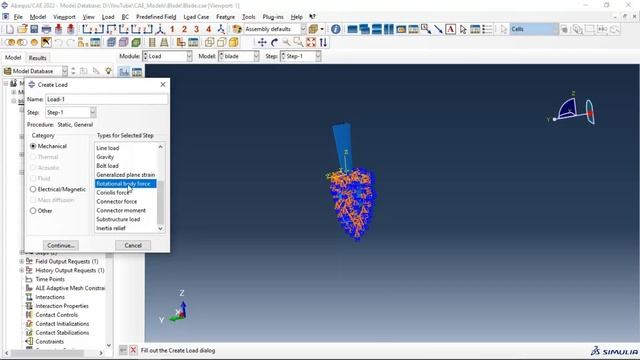Click the red X cancel procedure icon
This screenshot has height=360, width=640.
pyautogui.click(x=133, y=350)
